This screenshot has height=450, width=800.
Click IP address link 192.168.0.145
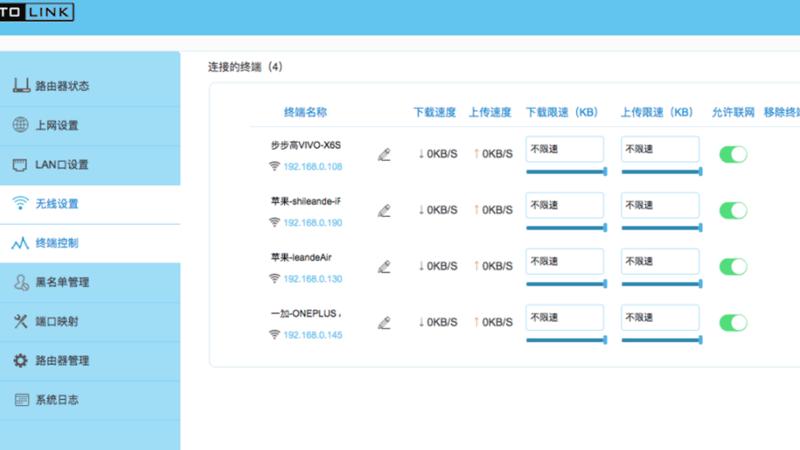pos(313,335)
